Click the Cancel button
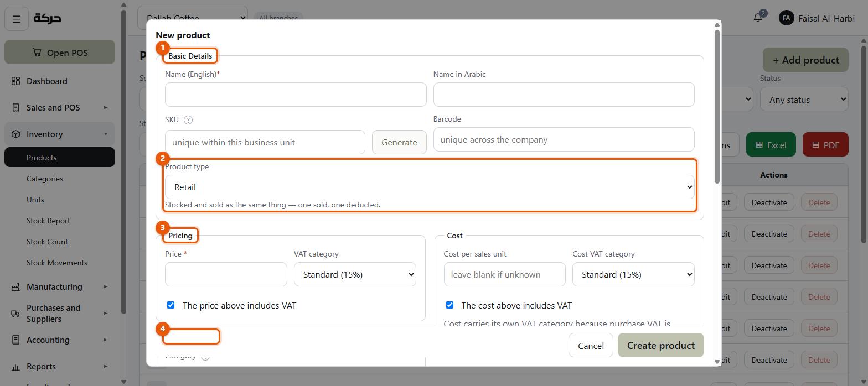 click(x=591, y=345)
